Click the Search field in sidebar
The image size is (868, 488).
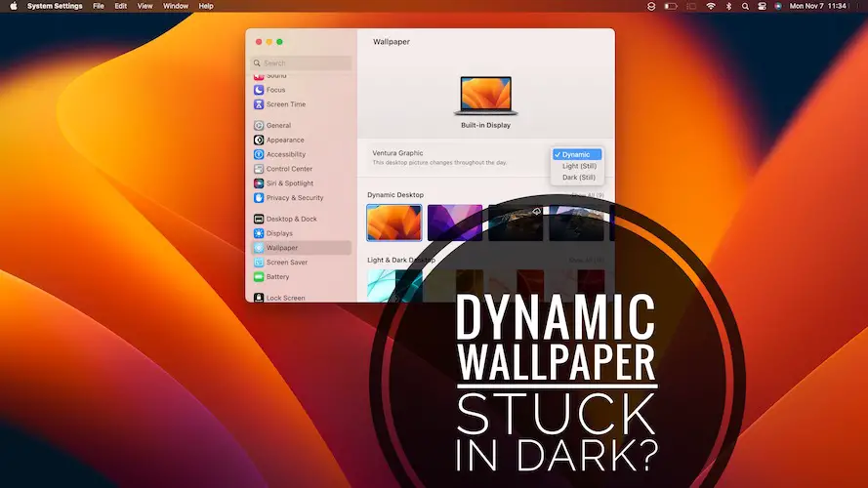pos(301,63)
